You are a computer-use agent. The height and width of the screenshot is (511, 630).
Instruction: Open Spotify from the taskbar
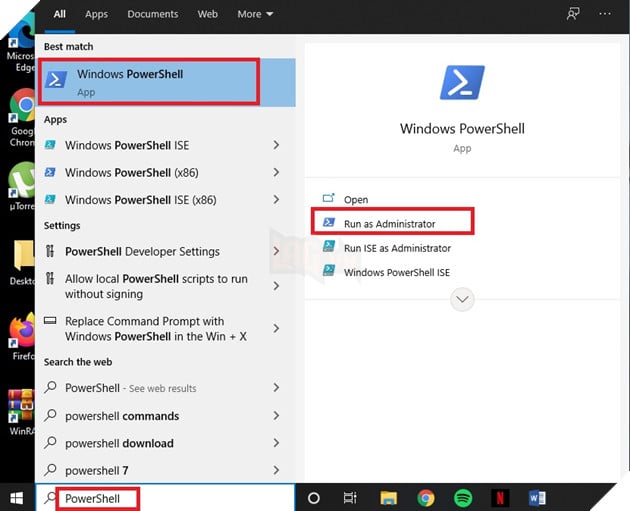[463, 498]
